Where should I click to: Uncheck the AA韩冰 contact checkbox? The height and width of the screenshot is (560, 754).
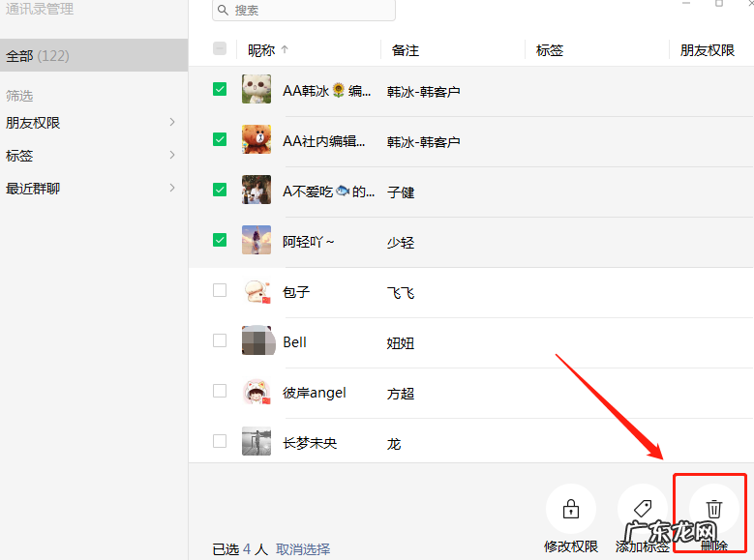[x=220, y=89]
